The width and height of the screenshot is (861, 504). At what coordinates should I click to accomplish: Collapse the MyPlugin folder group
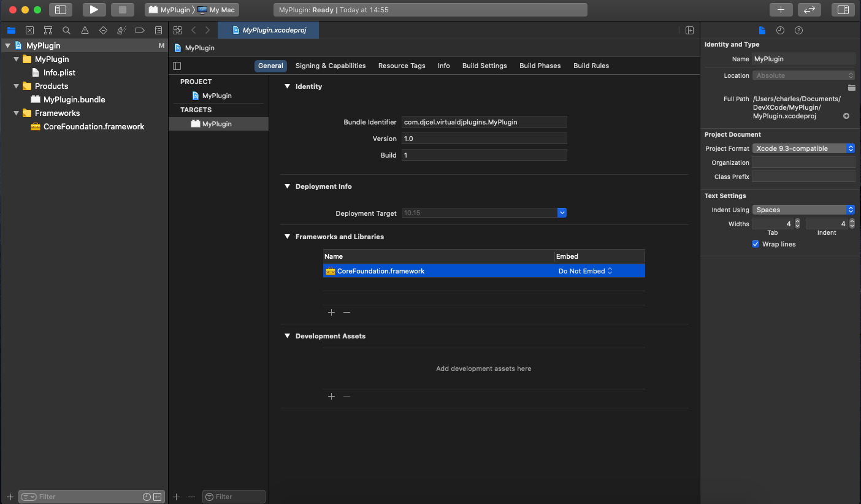17,59
